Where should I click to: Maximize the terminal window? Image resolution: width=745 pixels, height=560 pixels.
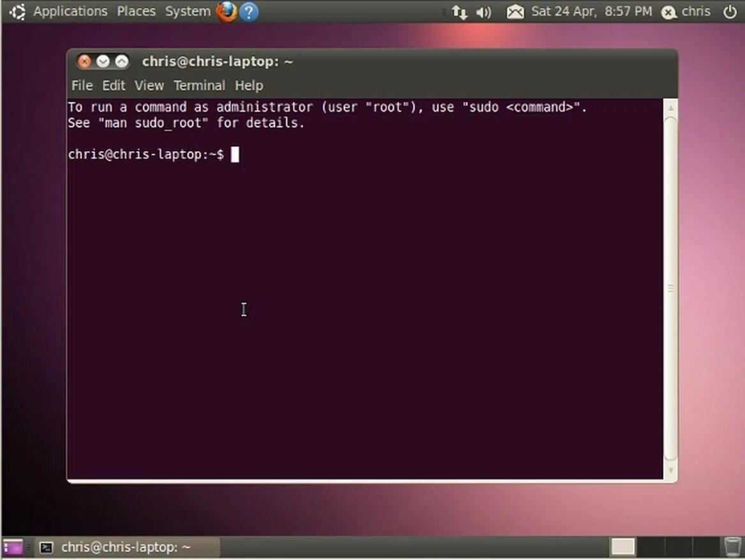pyautogui.click(x=122, y=61)
